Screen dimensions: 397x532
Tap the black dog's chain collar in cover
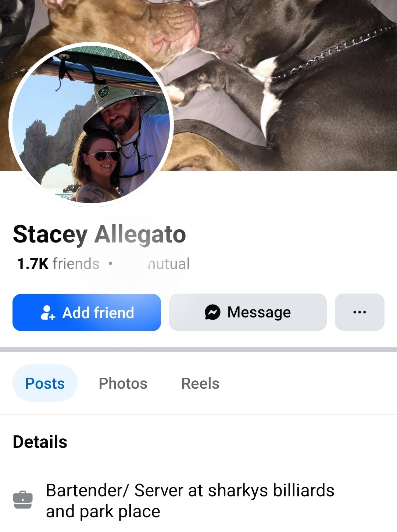pyautogui.click(x=333, y=51)
